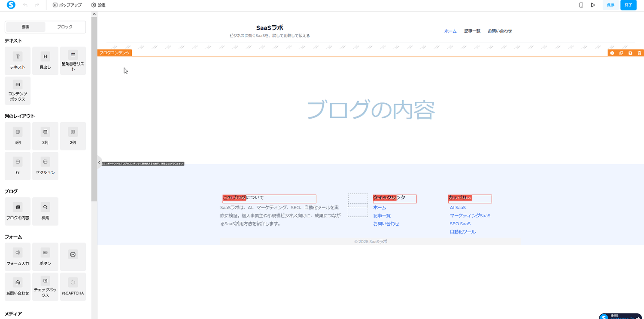Add a reCAPTCHA element
The width and height of the screenshot is (644, 319).
point(73,287)
